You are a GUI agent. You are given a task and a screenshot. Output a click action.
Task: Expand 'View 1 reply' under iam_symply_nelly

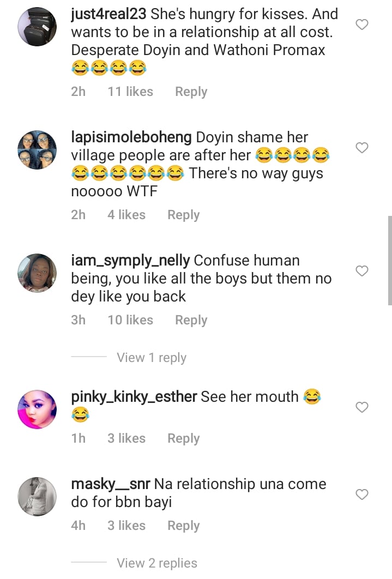tap(152, 358)
